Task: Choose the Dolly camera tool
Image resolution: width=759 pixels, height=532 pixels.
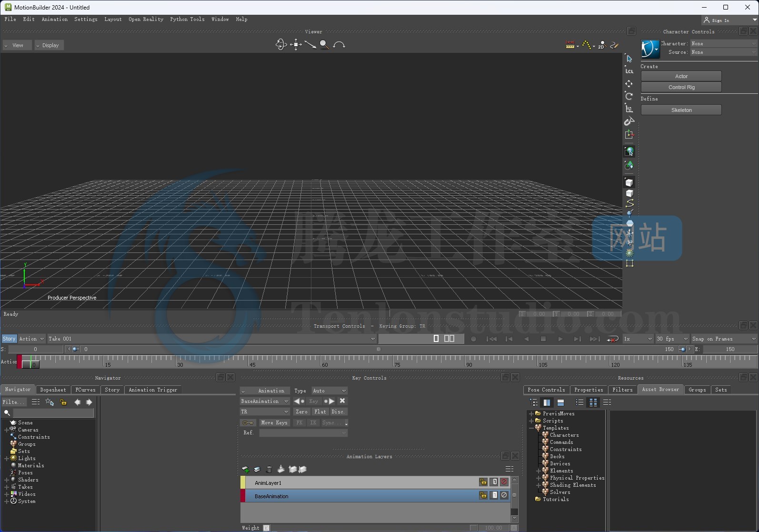Action: 310,45
